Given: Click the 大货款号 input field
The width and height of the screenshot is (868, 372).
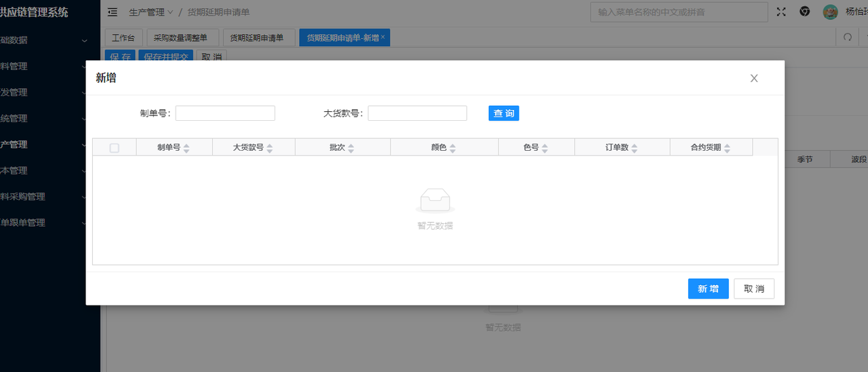Looking at the screenshot, I should click(x=417, y=113).
